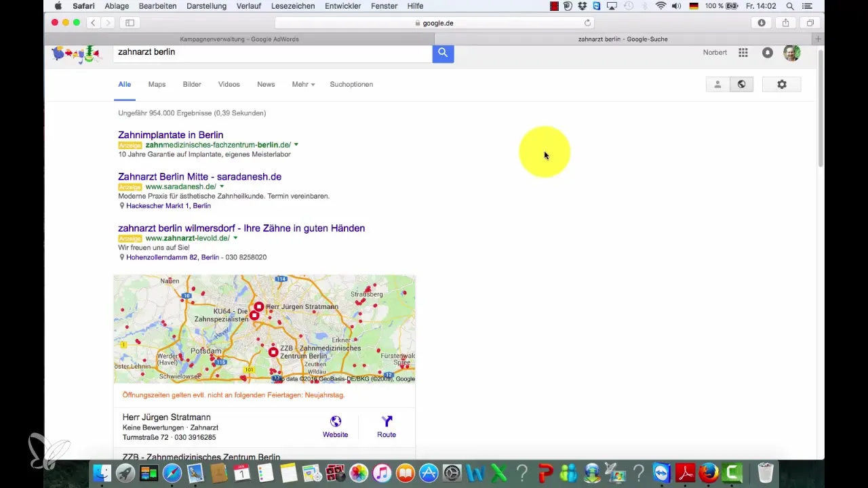
Task: Open Photos from the Dock
Action: tap(359, 472)
